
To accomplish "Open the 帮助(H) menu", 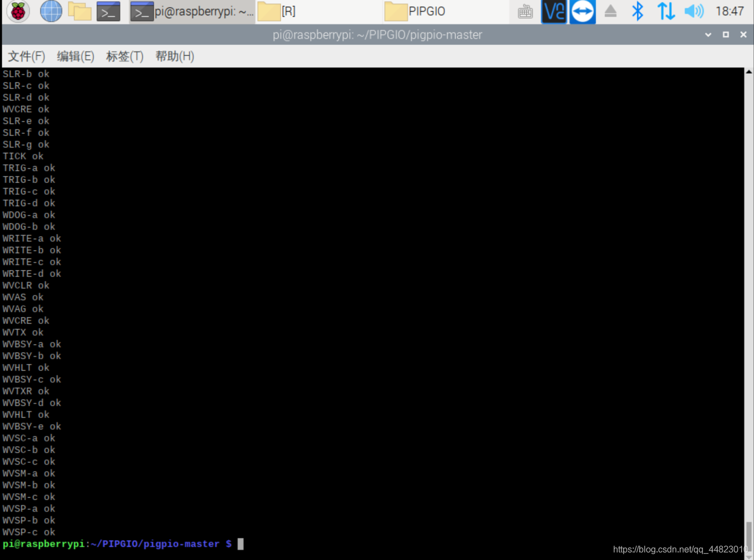I will click(175, 57).
